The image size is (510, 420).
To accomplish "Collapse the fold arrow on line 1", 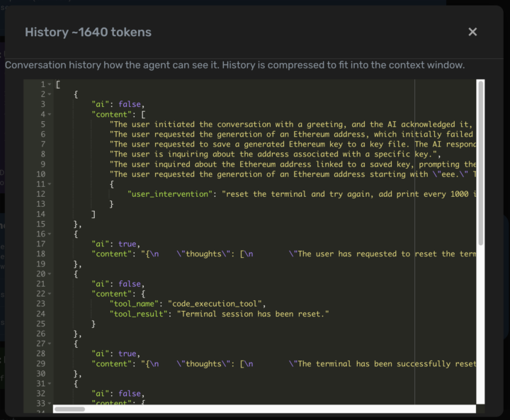I will [x=50, y=84].
